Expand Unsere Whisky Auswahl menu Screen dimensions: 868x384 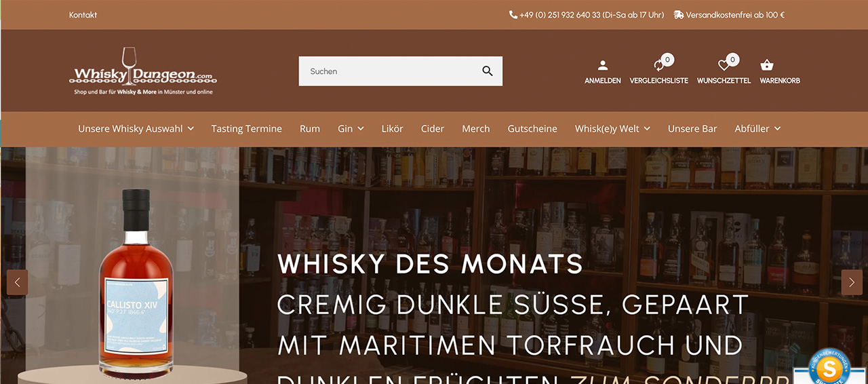pos(136,129)
